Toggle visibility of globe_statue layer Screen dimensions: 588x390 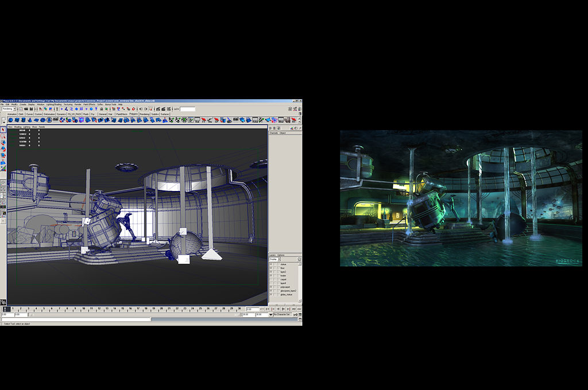point(271,294)
